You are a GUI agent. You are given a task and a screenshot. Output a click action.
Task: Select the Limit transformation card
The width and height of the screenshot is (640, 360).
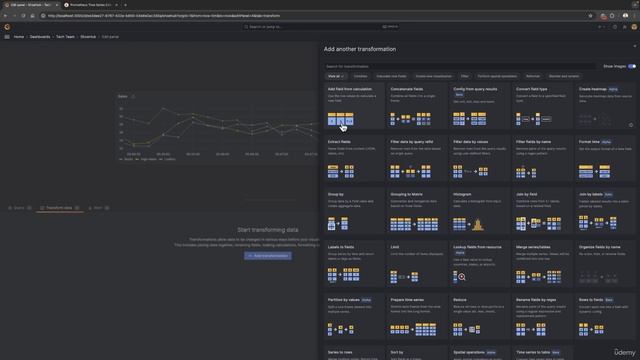click(x=417, y=264)
